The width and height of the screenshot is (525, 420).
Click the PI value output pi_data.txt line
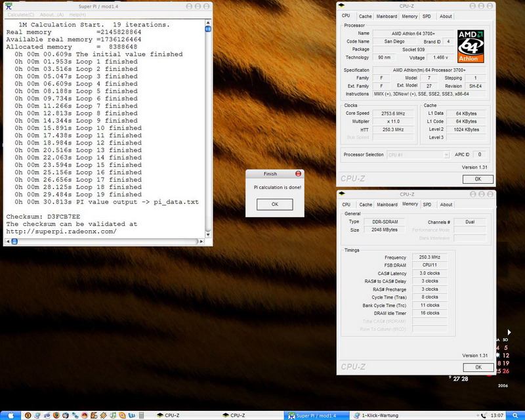coord(106,201)
